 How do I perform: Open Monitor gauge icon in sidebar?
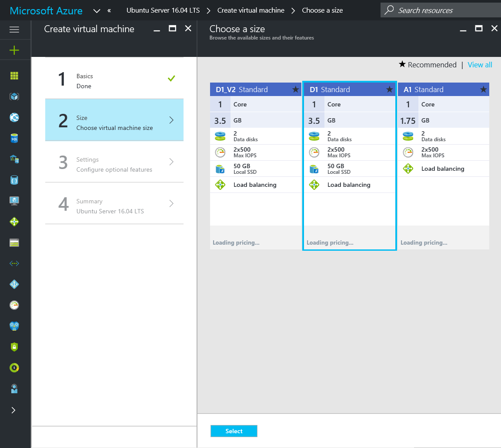pyautogui.click(x=14, y=305)
